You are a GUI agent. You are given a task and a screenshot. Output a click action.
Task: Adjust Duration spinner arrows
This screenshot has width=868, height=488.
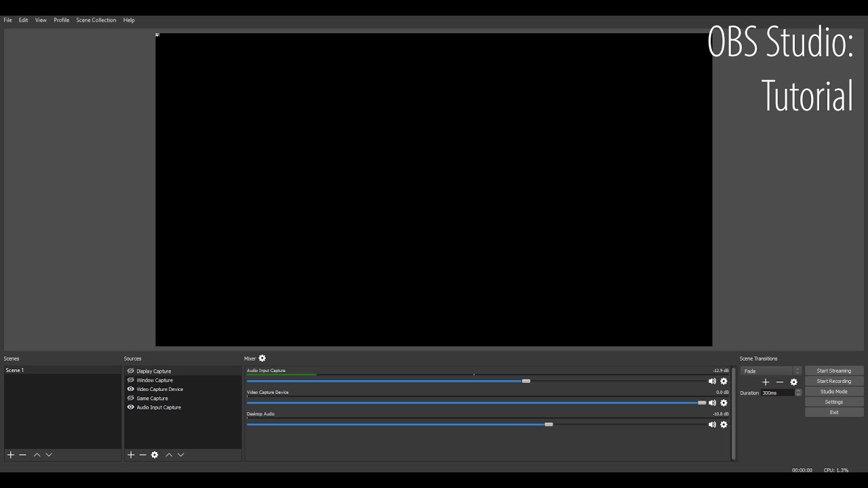798,392
